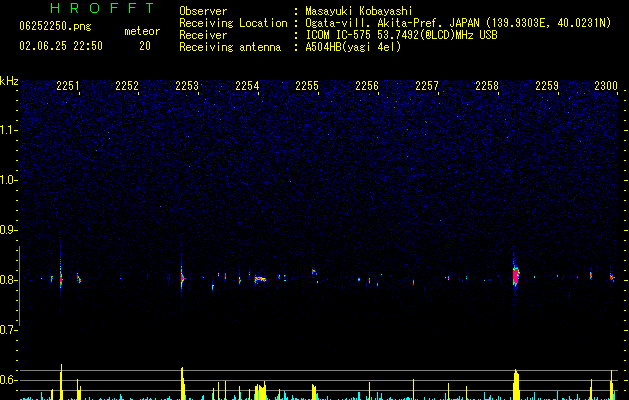Select the ICOM IC-575 receiver details
Image resolution: width=629 pixels, height=400 pixels.
pyautogui.click(x=401, y=35)
